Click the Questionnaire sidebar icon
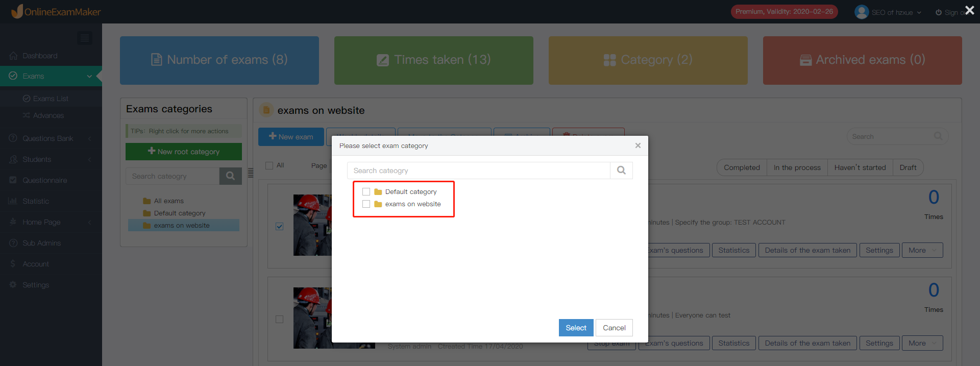 tap(13, 180)
